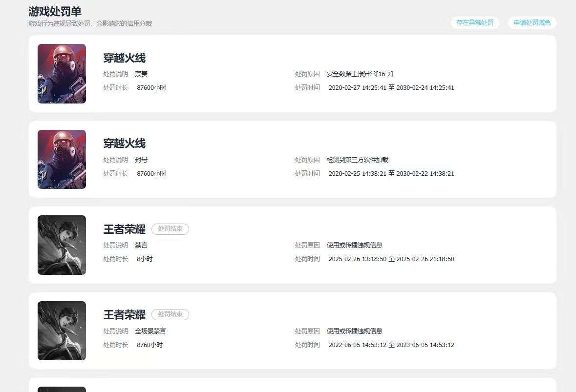The width and height of the screenshot is (576, 392).
Task: Click the time range starting 2025-02-26 13:18:50
Action: (391, 259)
